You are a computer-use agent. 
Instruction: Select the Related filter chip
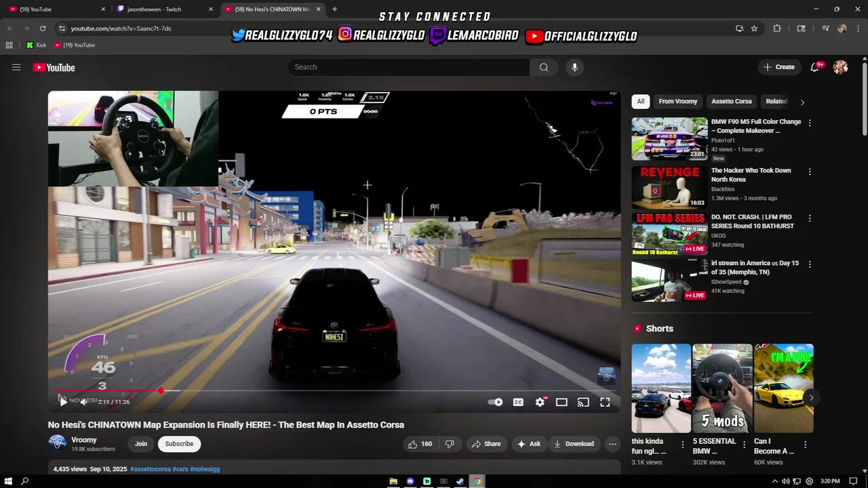[x=776, y=101]
